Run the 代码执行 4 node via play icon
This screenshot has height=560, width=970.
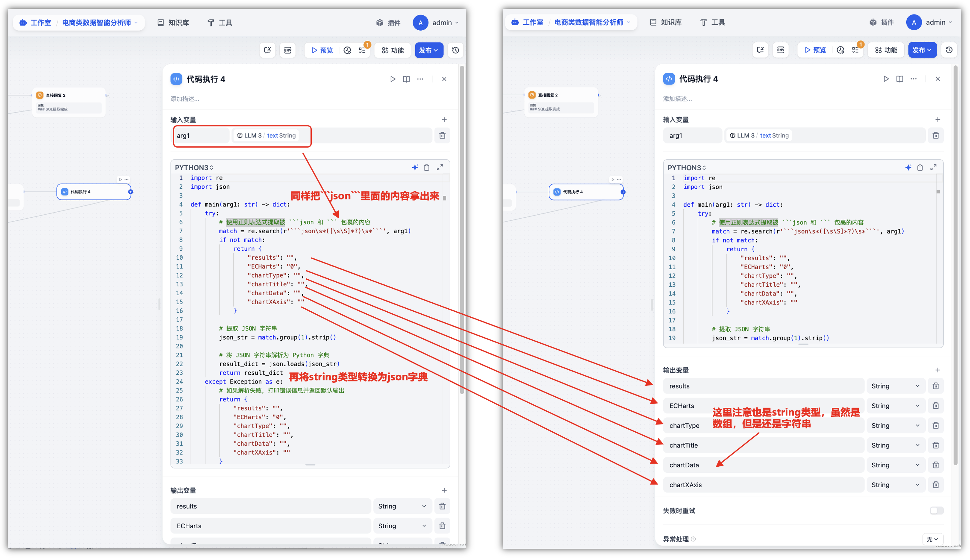coord(392,79)
